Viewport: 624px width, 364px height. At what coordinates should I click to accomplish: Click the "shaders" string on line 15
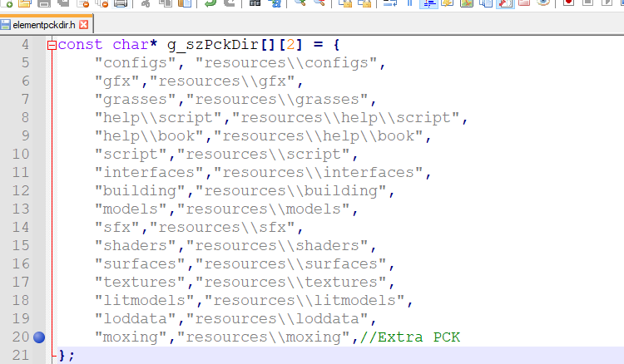136,246
